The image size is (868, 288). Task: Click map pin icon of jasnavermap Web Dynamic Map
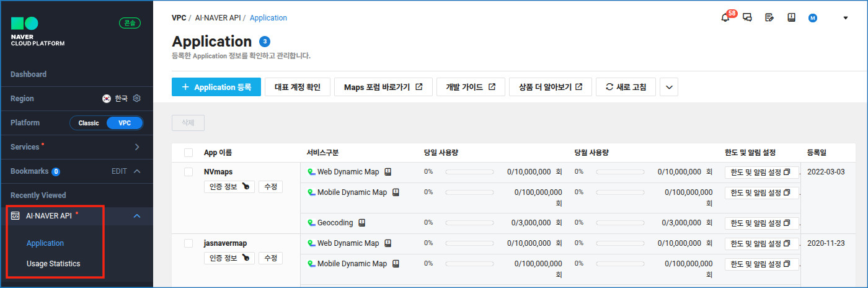(311, 243)
